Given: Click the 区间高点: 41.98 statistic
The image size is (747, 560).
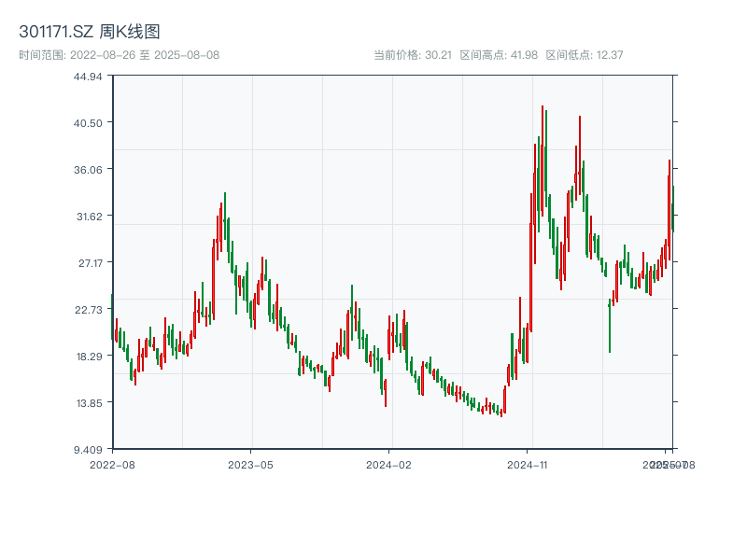Looking at the screenshot, I should (x=496, y=54).
